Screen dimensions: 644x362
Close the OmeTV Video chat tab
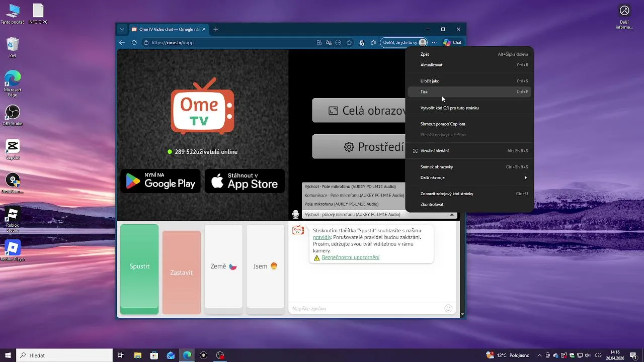click(x=204, y=29)
